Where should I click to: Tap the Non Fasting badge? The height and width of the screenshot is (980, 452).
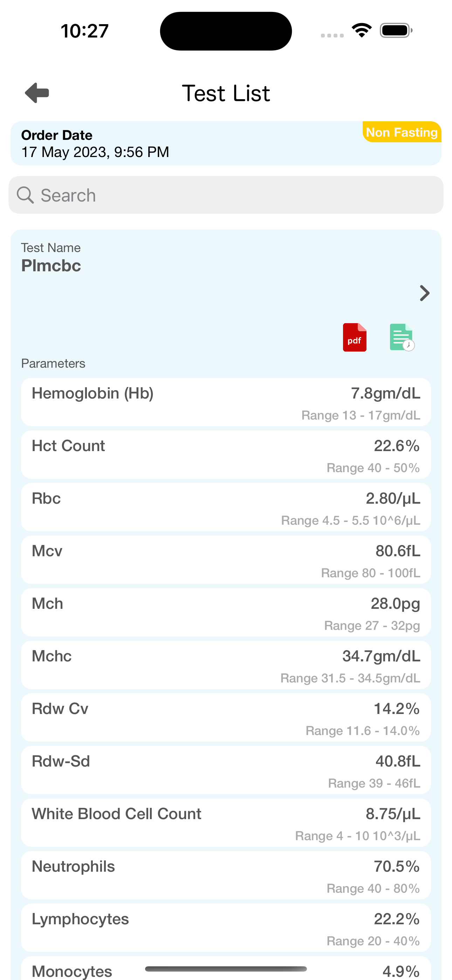click(x=402, y=132)
